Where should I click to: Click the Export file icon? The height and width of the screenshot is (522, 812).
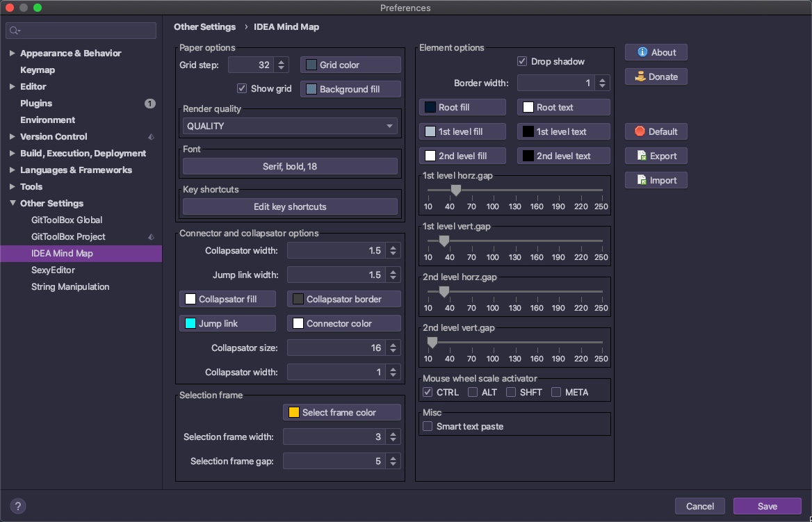(x=642, y=156)
